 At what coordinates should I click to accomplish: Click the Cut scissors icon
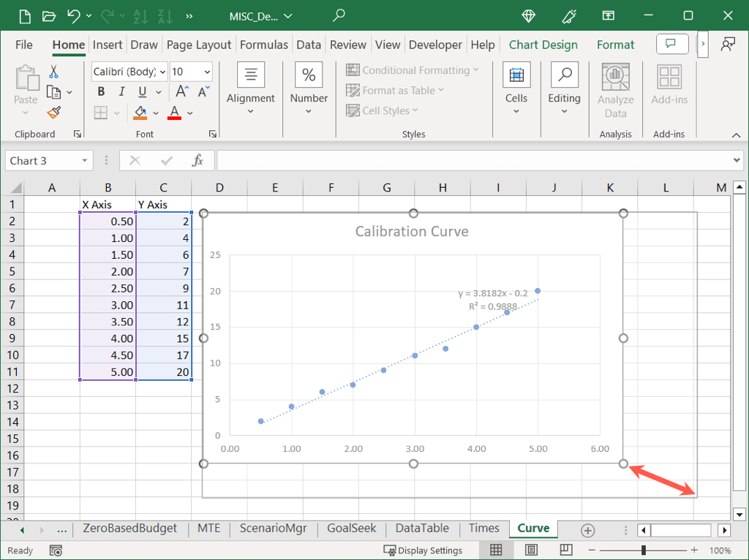point(53,72)
